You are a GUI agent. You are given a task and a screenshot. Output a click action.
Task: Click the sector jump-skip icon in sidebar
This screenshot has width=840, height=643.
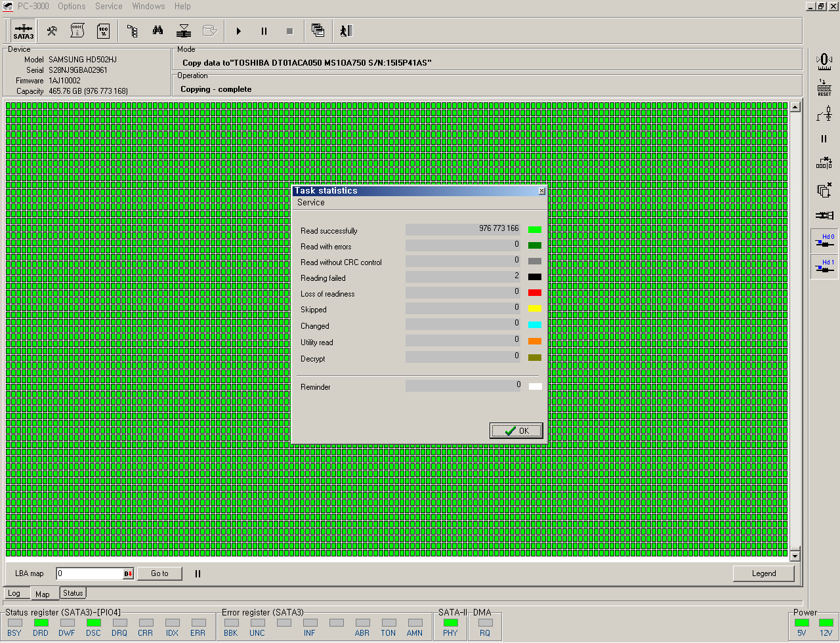[x=824, y=163]
